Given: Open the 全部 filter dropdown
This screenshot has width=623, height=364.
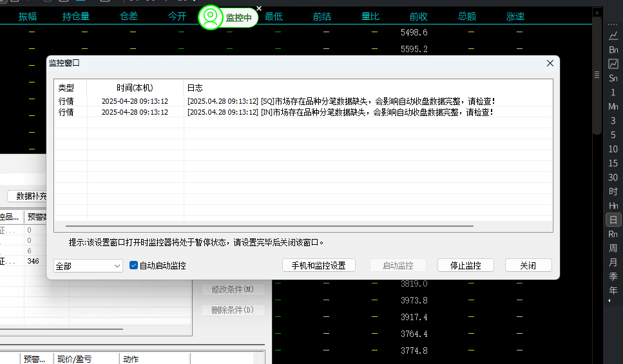Looking at the screenshot, I should click(88, 265).
